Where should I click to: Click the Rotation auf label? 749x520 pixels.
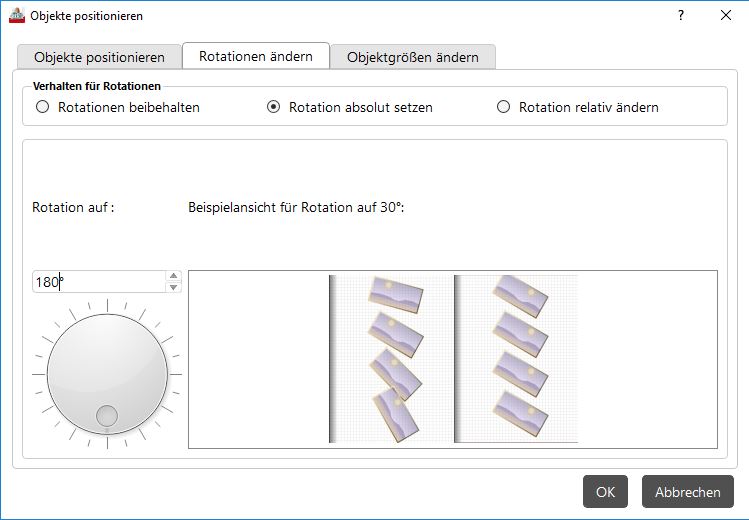coord(73,208)
